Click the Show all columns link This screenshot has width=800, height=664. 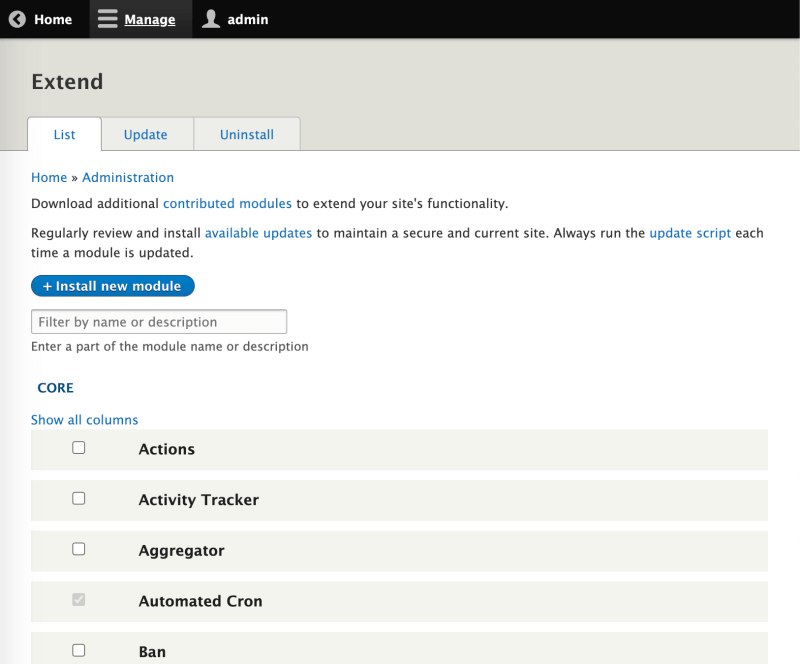pos(84,420)
